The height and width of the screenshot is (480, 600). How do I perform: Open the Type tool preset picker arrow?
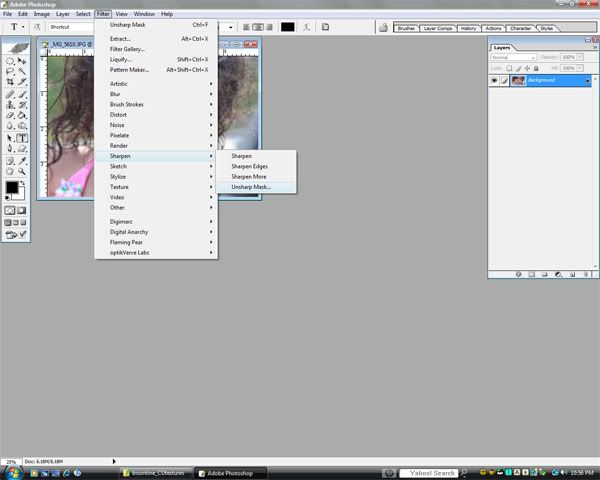pos(23,27)
